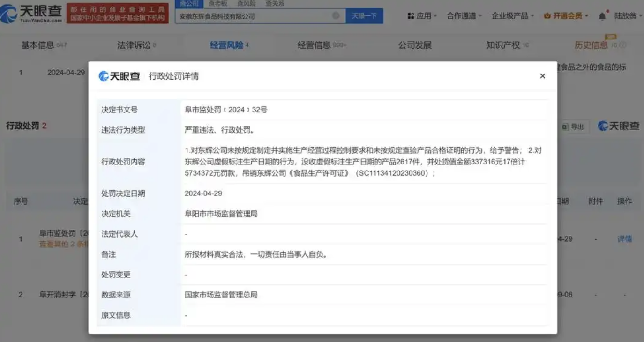This screenshot has height=342, width=644.
Task: Open the 陆放翁 user account dropdown
Action: click(627, 16)
